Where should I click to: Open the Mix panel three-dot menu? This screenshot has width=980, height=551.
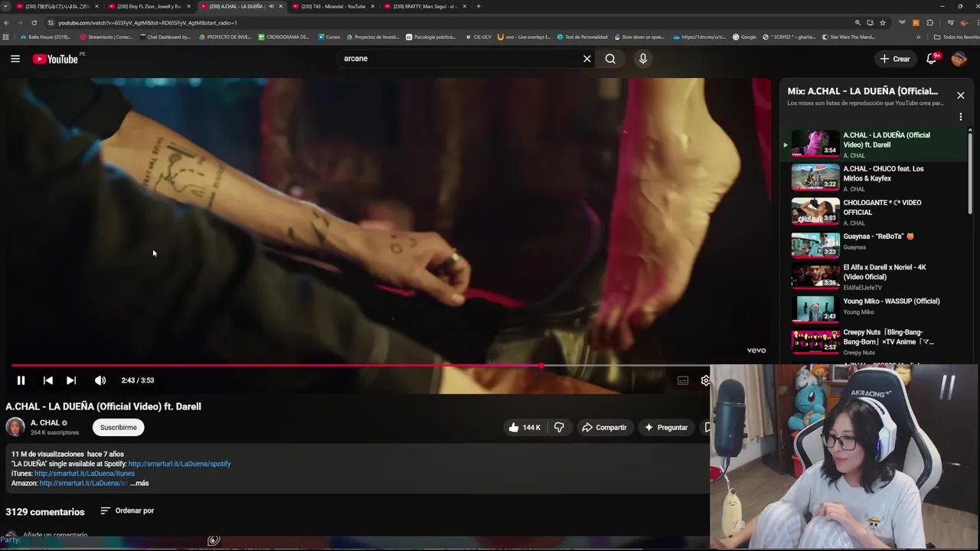coord(960,117)
